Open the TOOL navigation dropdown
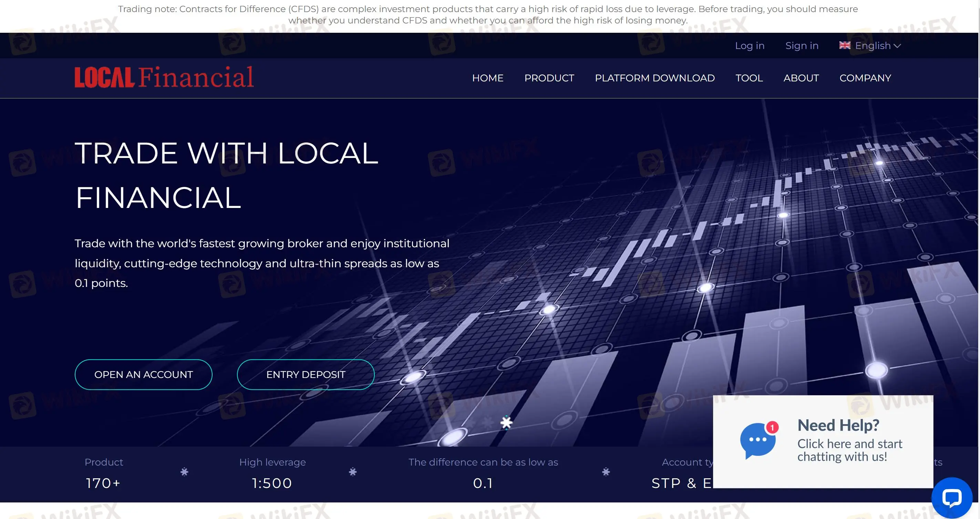980x519 pixels. click(749, 78)
